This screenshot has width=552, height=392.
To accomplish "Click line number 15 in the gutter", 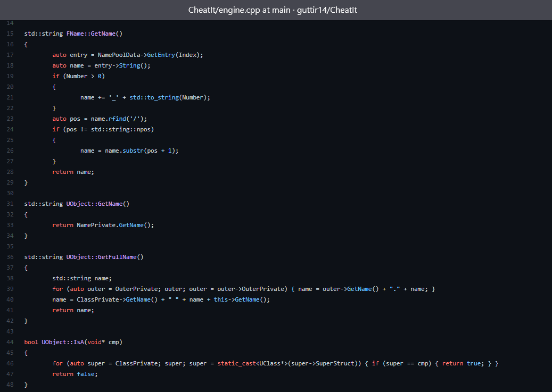I will pyautogui.click(x=11, y=34).
